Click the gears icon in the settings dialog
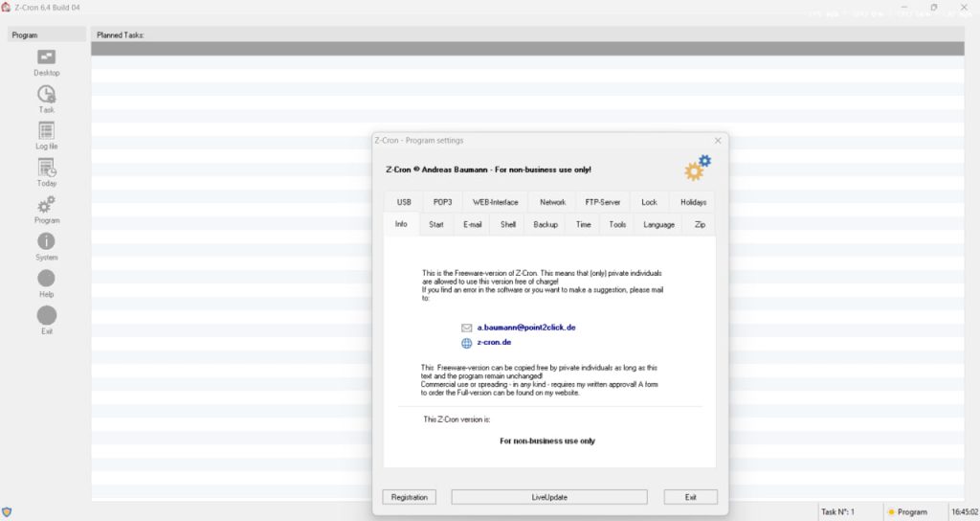 point(698,168)
